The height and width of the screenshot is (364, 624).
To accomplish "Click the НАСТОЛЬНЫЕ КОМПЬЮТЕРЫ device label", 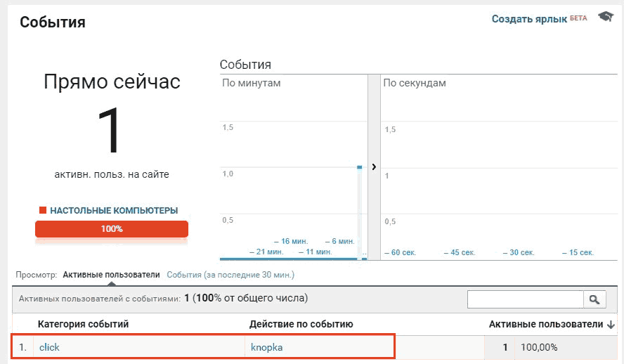I will (114, 210).
